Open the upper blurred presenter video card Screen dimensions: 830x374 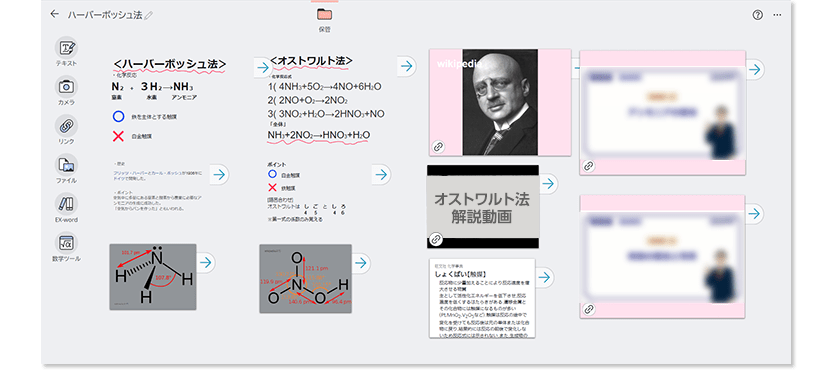pos(663,113)
